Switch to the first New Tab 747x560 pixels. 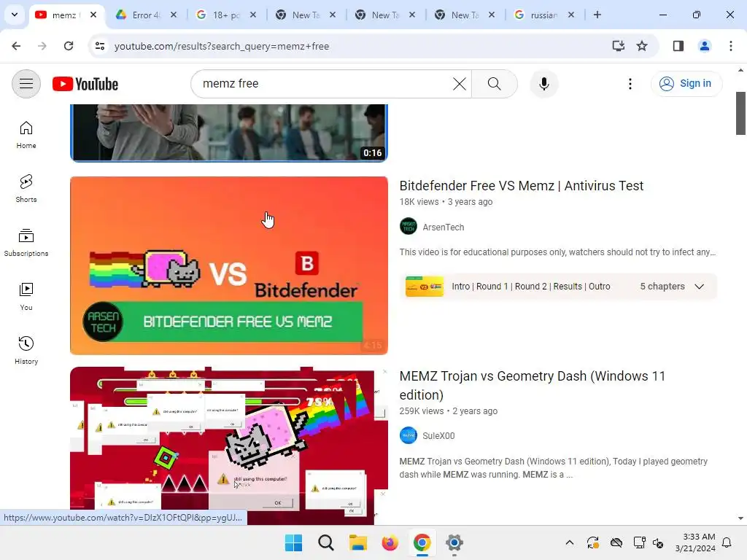(306, 15)
